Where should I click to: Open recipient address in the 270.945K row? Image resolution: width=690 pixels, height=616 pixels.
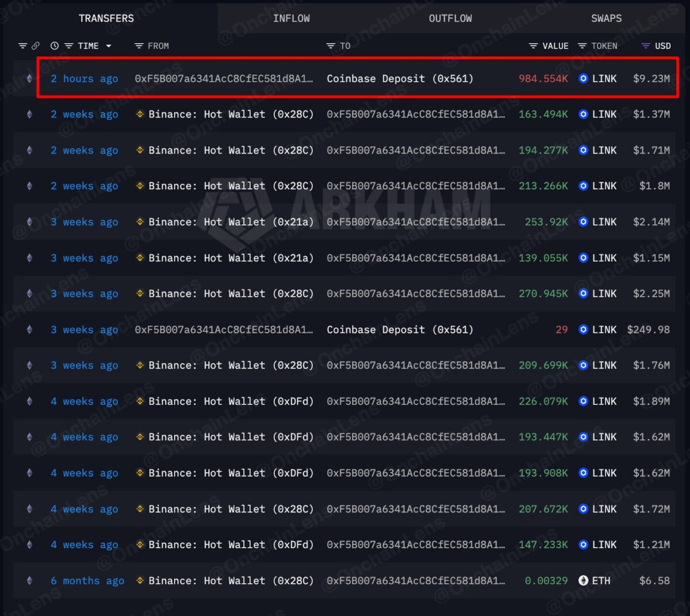pyautogui.click(x=416, y=294)
